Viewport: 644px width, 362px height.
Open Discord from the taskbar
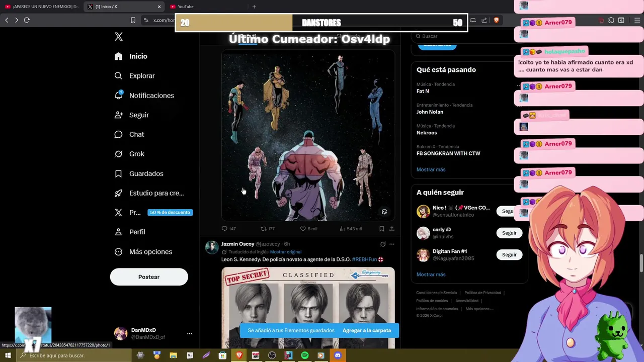pos(338,355)
